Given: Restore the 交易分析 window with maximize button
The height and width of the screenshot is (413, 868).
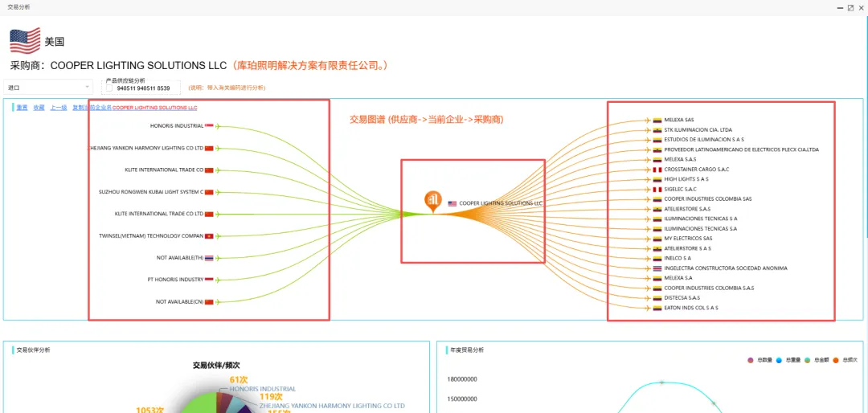Looking at the screenshot, I should [850, 8].
